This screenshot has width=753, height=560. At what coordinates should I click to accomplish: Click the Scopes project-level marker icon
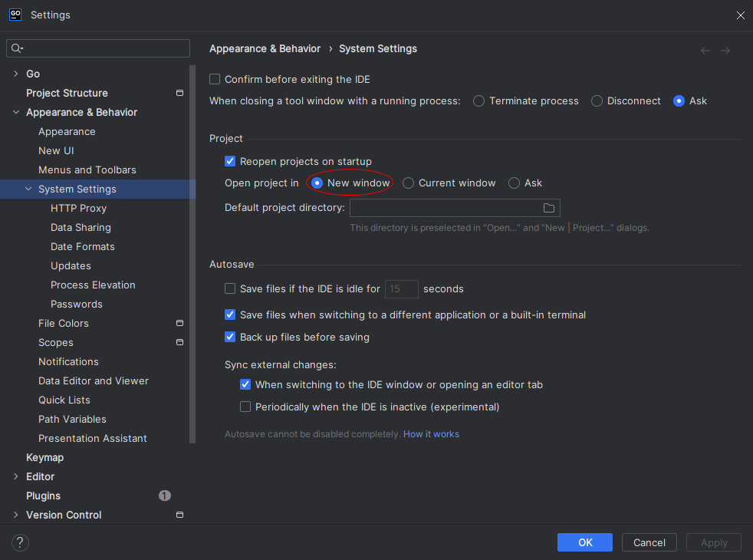(x=179, y=342)
